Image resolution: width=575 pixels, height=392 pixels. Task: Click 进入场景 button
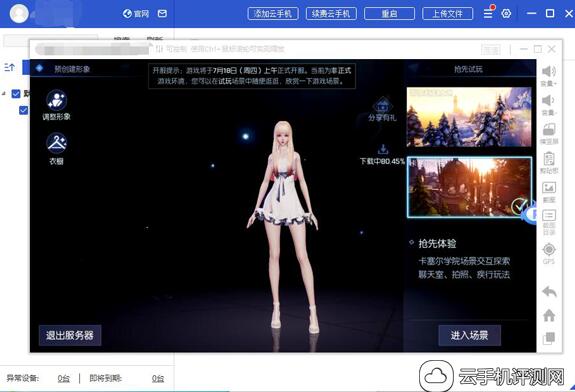tap(469, 335)
